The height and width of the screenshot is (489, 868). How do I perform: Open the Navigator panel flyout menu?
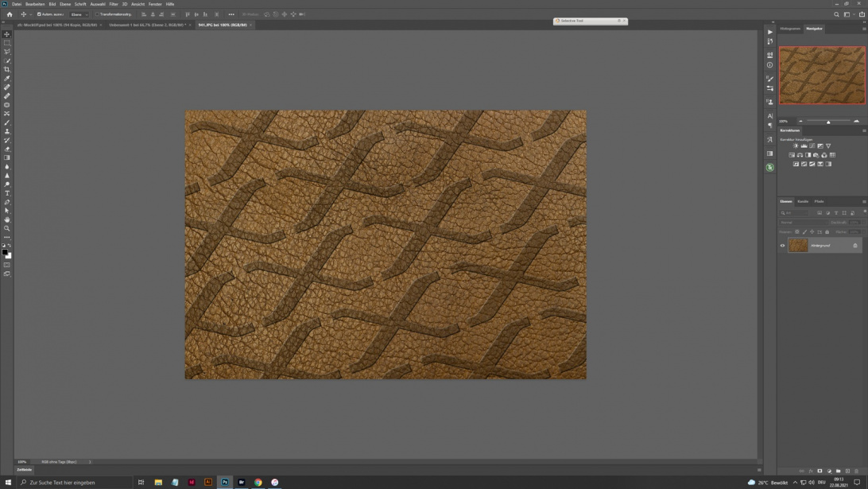tap(864, 29)
